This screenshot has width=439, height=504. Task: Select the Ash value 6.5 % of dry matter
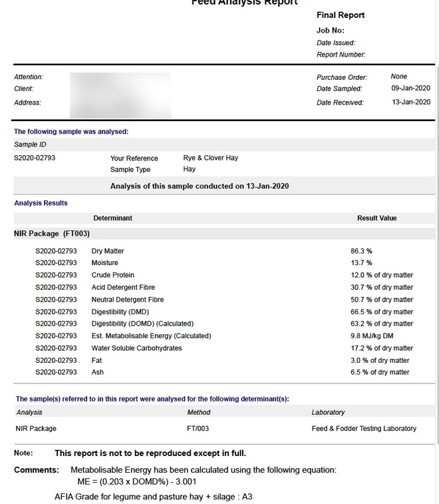(380, 372)
